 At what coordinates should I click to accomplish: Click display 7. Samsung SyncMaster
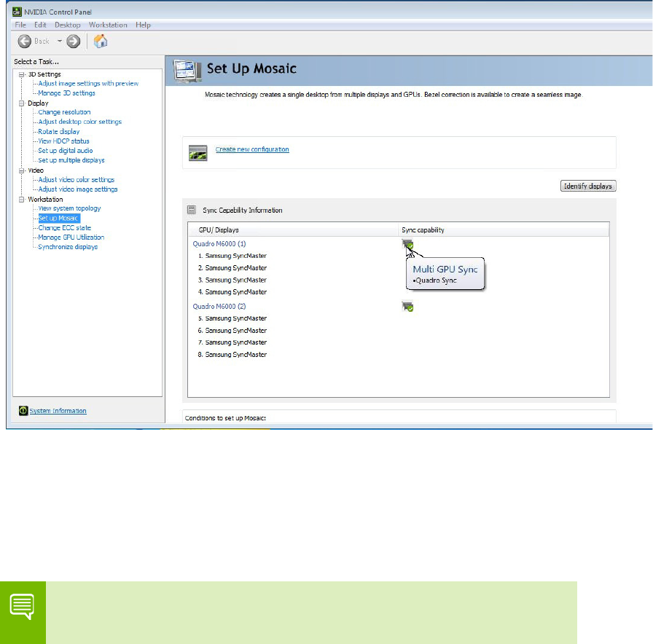coord(232,342)
